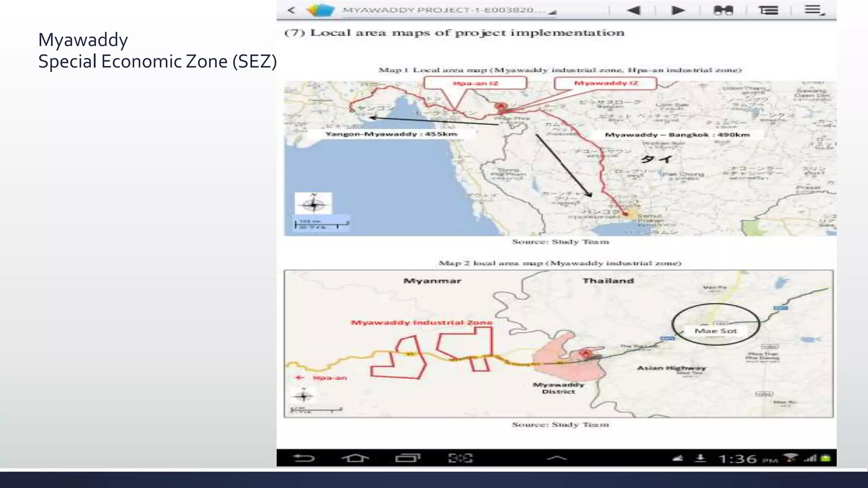
Task: Open the recent apps button
Action: coord(408,458)
